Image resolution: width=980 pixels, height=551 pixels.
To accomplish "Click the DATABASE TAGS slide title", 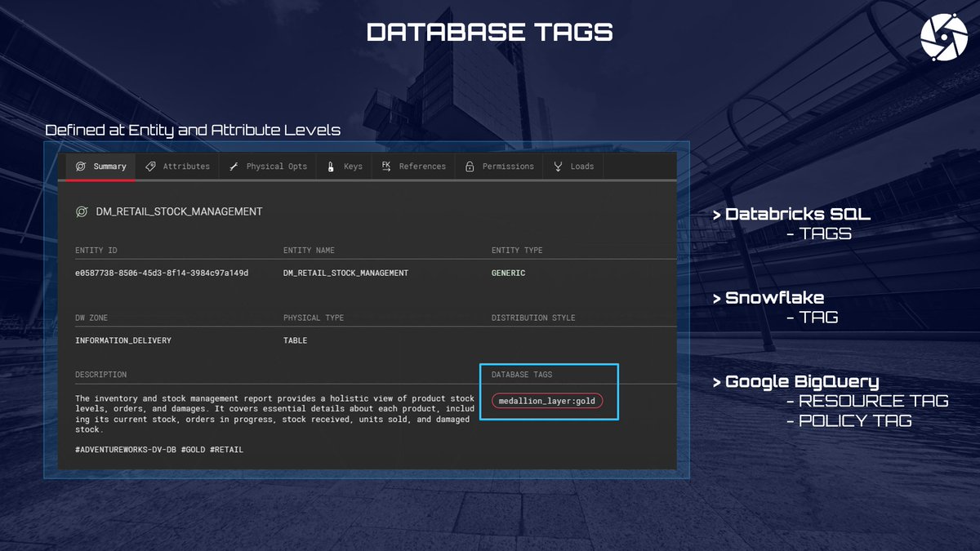I will (490, 32).
